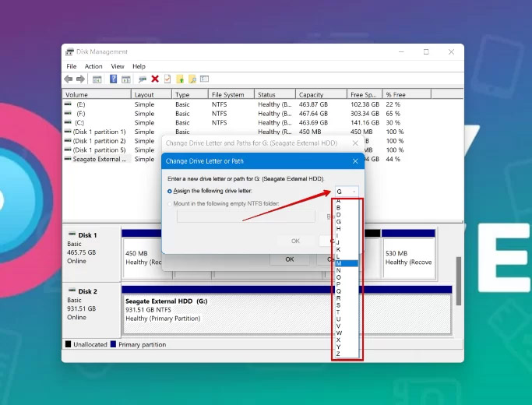Viewport: 532px width, 405px height.
Task: Sort by the Layout column header
Action: tap(151, 95)
